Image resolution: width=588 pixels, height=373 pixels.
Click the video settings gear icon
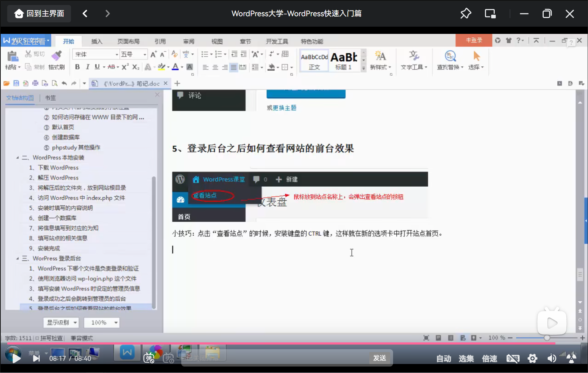click(x=532, y=358)
